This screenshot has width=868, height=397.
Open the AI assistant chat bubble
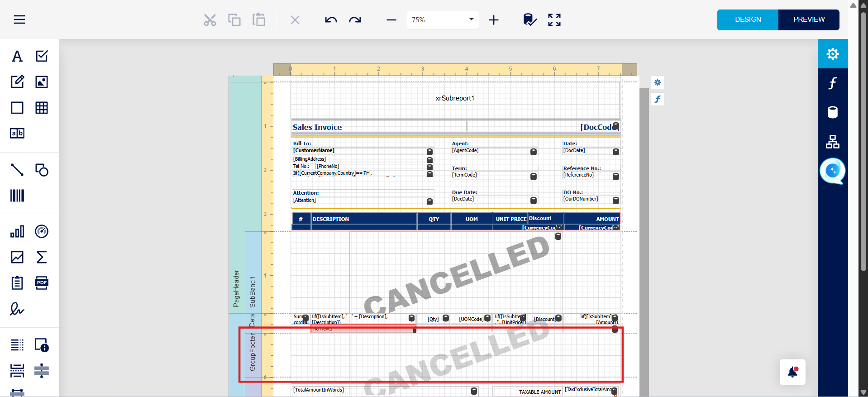pos(833,171)
